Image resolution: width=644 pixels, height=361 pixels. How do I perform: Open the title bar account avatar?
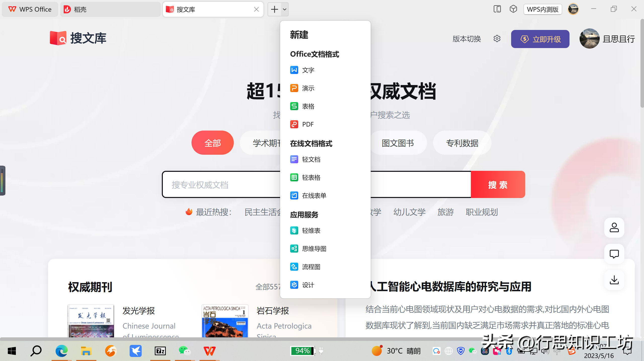tap(573, 9)
